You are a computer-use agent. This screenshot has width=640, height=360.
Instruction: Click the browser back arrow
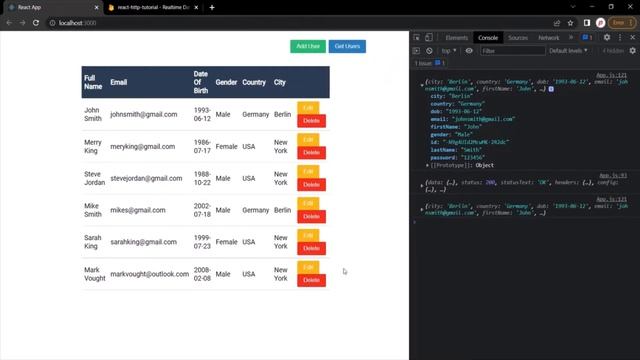[x=9, y=23]
